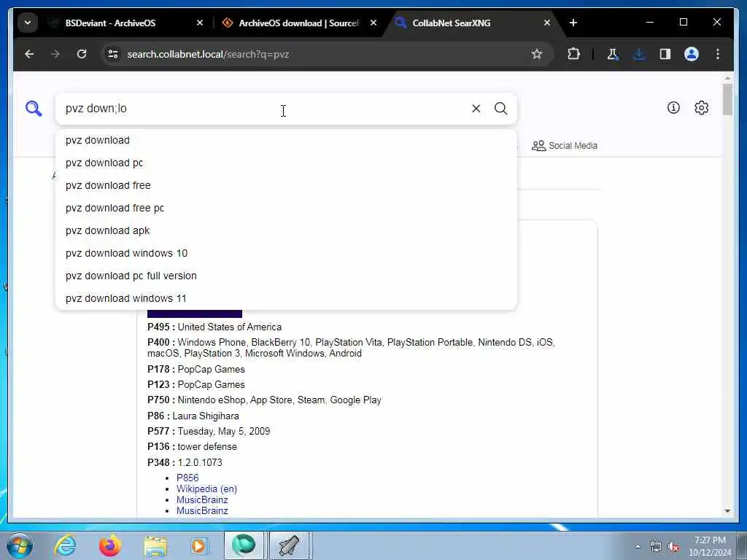This screenshot has width=747, height=560.
Task: Open the Preferences gear icon
Action: 701,108
